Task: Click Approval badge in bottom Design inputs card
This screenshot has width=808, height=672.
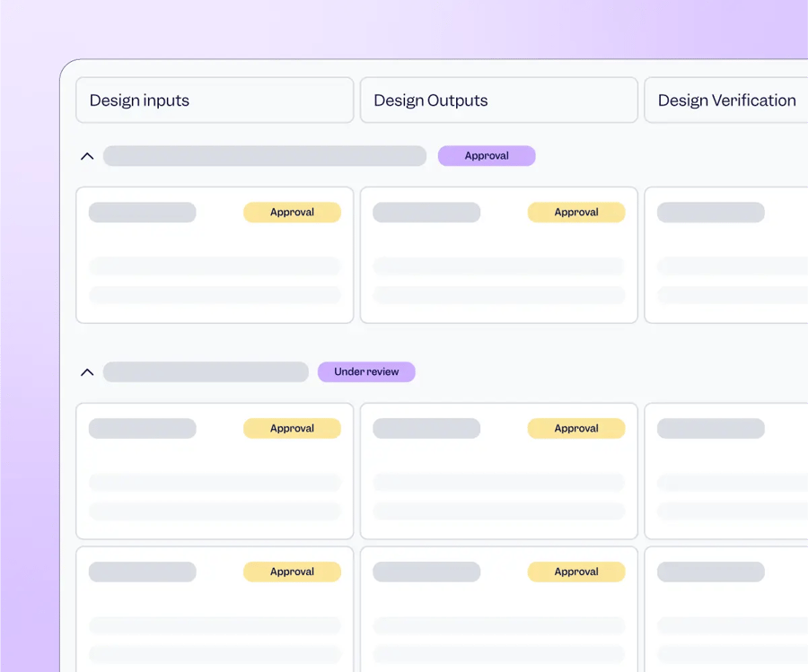Action: pyautogui.click(x=292, y=572)
